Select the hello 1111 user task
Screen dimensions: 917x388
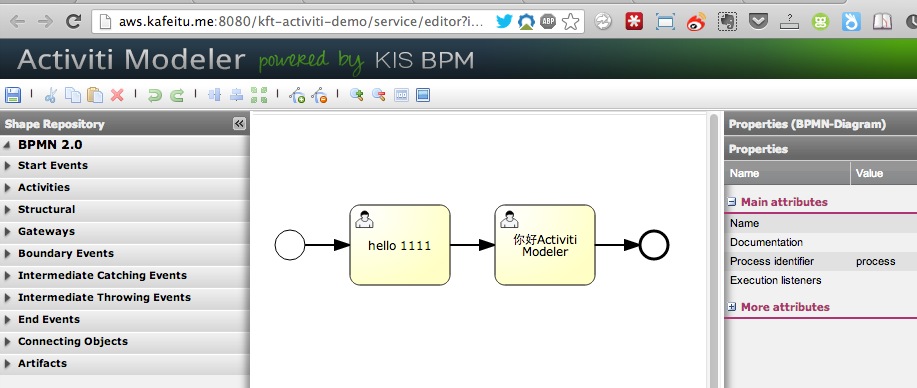400,245
